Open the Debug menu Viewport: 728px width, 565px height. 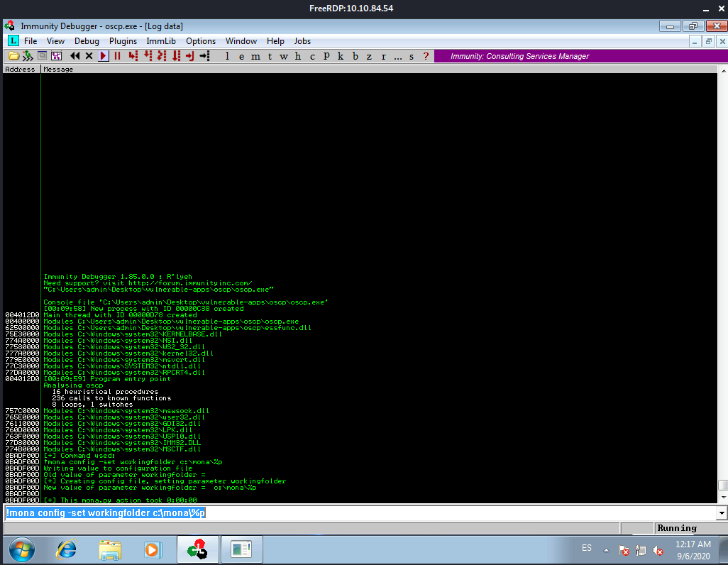point(87,41)
